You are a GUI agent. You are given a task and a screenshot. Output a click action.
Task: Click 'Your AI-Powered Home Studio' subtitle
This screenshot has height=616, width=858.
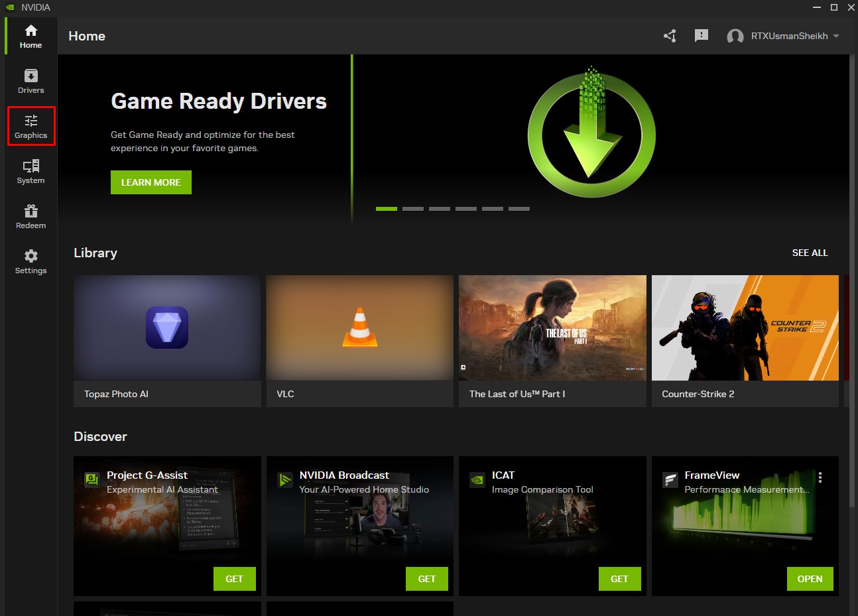(x=364, y=489)
